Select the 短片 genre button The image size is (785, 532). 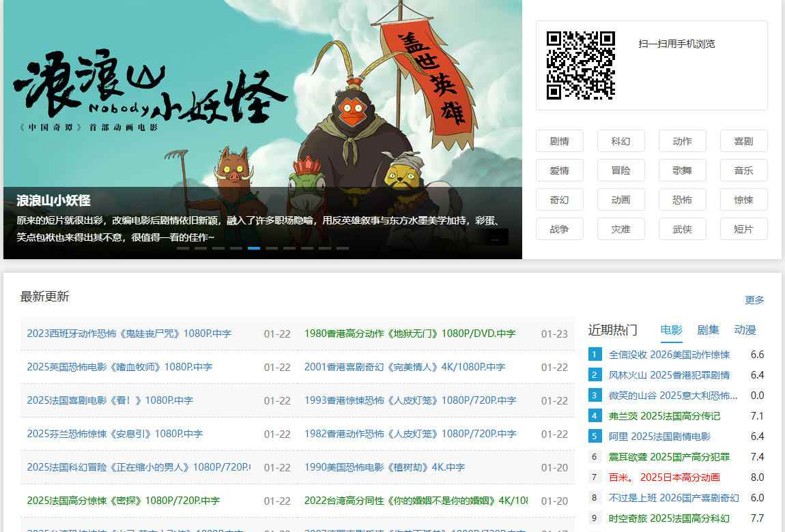tap(743, 229)
